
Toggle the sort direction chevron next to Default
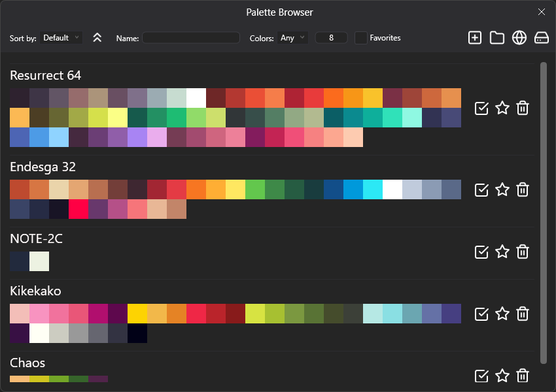coord(97,37)
